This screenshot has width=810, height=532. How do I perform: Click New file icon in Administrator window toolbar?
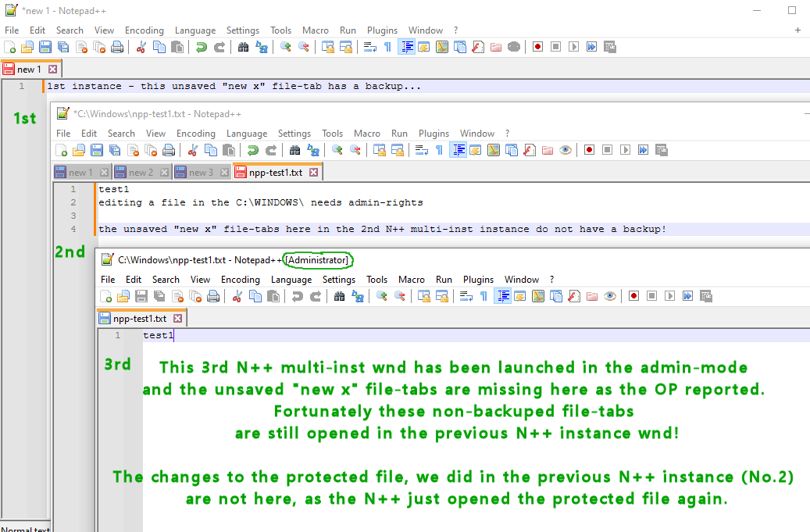pos(106,297)
